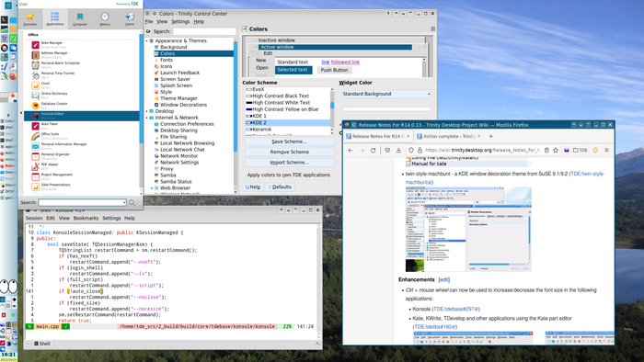This screenshot has width=644, height=362.
Task: Open the TDE/tdebase#297 link
Action: point(456,309)
